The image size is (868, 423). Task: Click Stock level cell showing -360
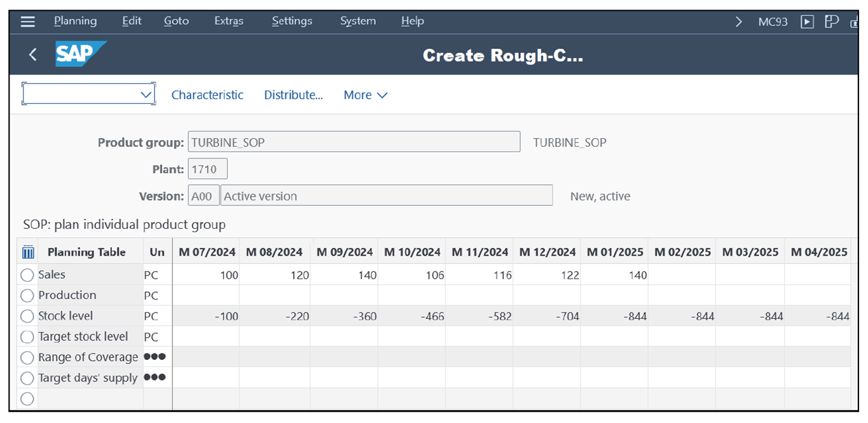345,316
